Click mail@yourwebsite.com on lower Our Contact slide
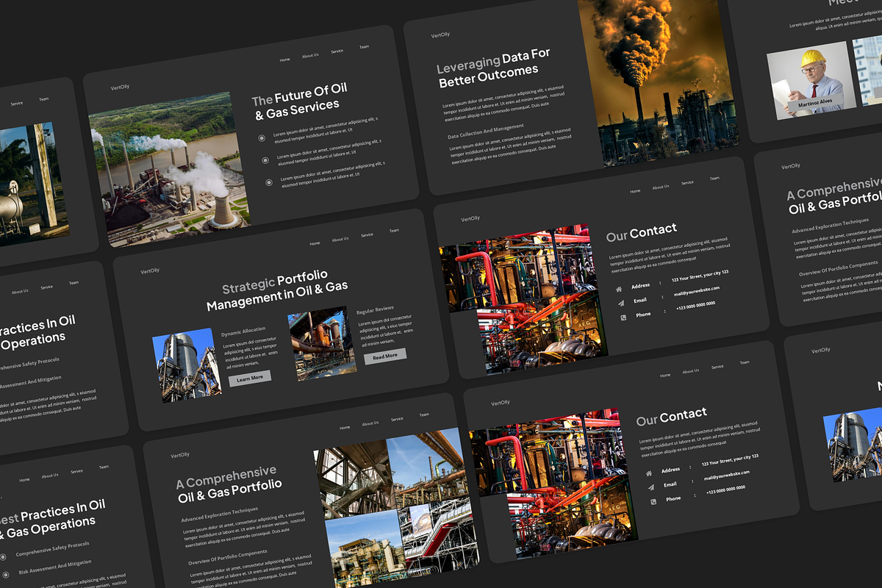882x588 pixels. tap(727, 476)
